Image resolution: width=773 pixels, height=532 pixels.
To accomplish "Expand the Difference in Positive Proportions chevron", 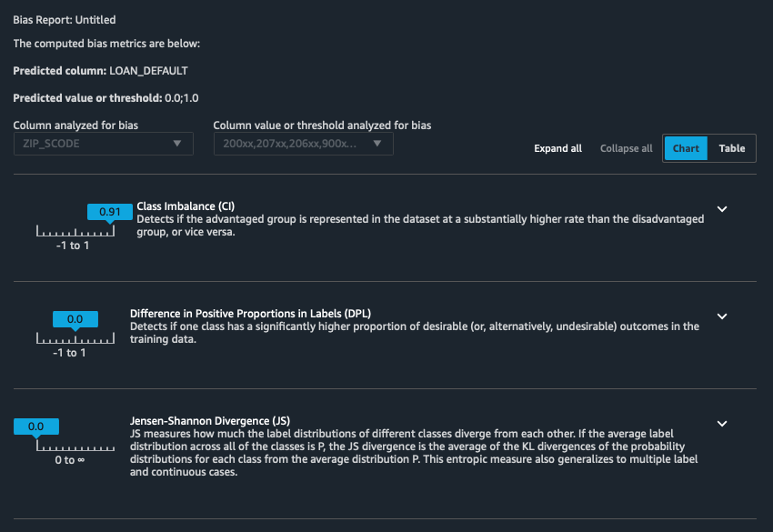I will pyautogui.click(x=722, y=316).
